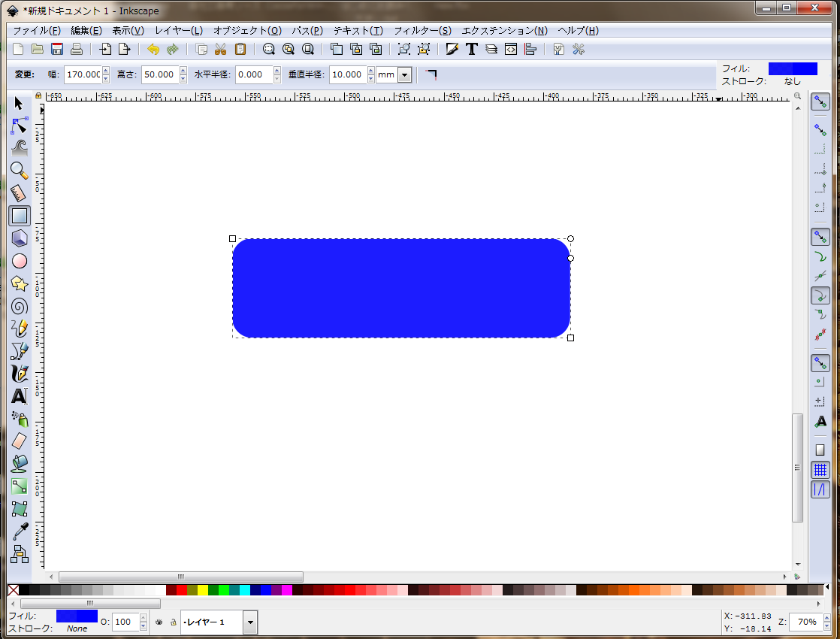Choose the Text tool in toolbox
The width and height of the screenshot is (840, 639).
[20, 395]
